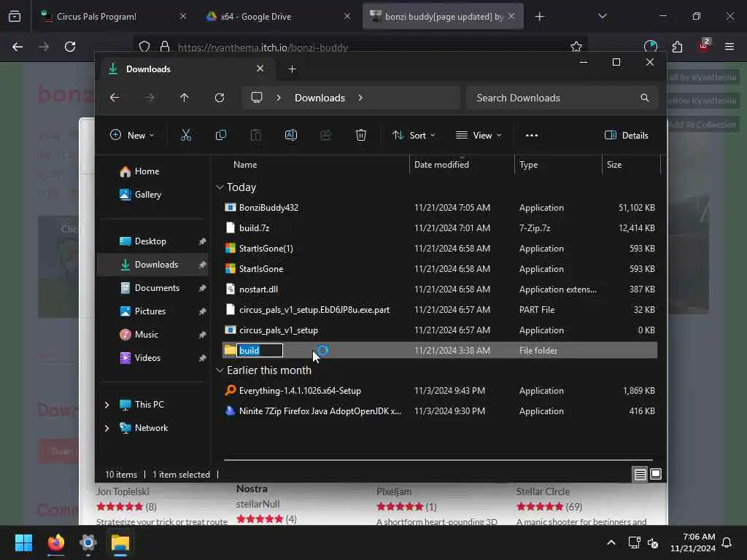Image resolution: width=747 pixels, height=560 pixels.
Task: Click the Search Downloads field
Action: point(562,98)
